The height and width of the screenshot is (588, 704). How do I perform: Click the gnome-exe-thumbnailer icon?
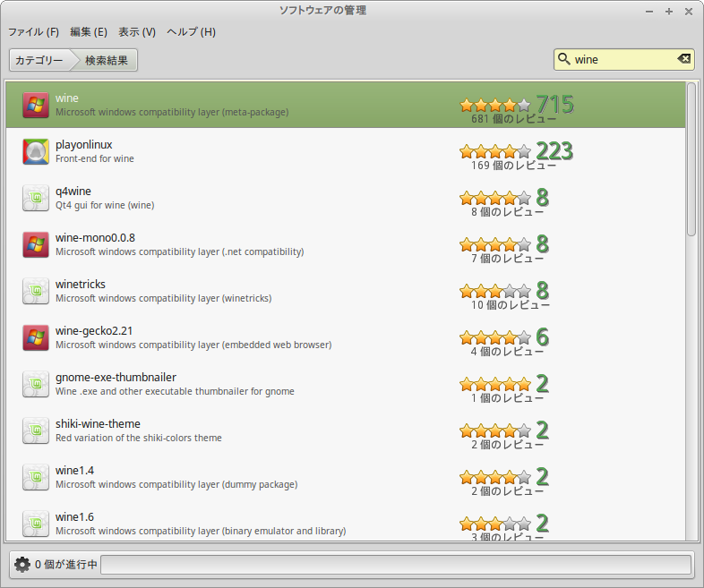coord(36,384)
